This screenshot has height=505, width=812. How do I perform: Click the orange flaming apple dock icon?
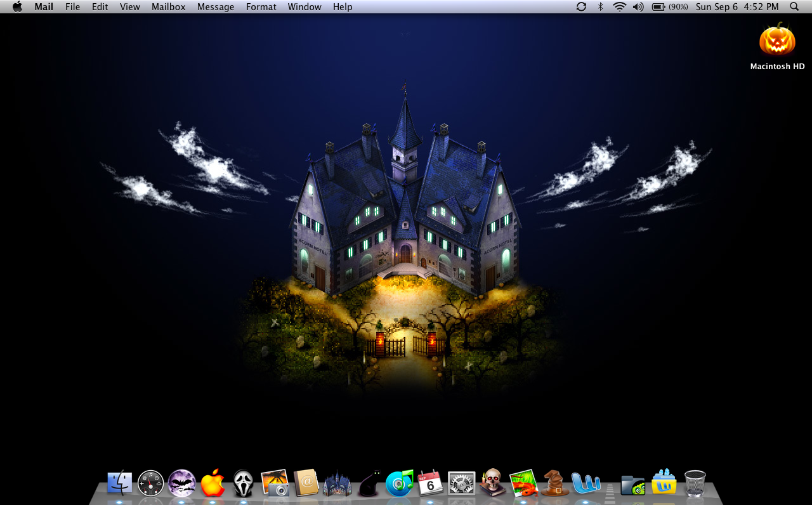pyautogui.click(x=213, y=483)
